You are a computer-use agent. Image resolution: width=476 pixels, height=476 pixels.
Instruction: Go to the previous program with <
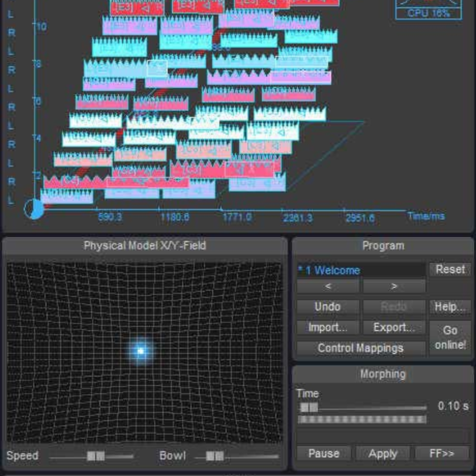[327, 287]
